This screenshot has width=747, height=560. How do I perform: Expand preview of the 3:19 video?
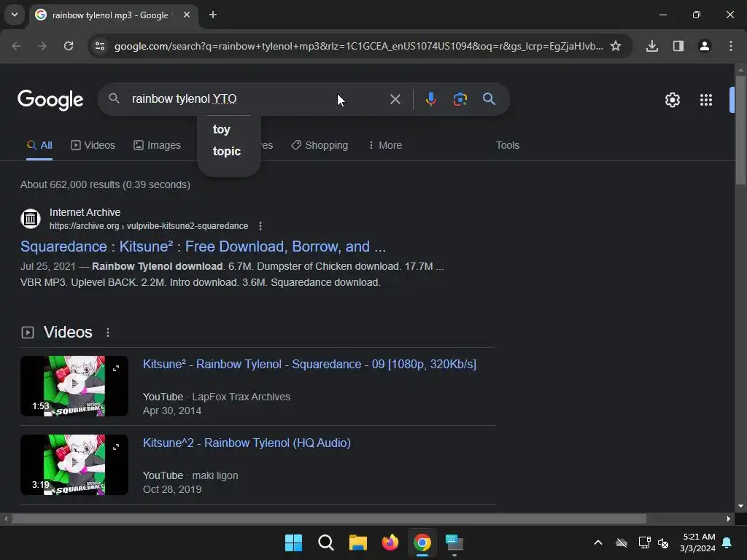[116, 447]
